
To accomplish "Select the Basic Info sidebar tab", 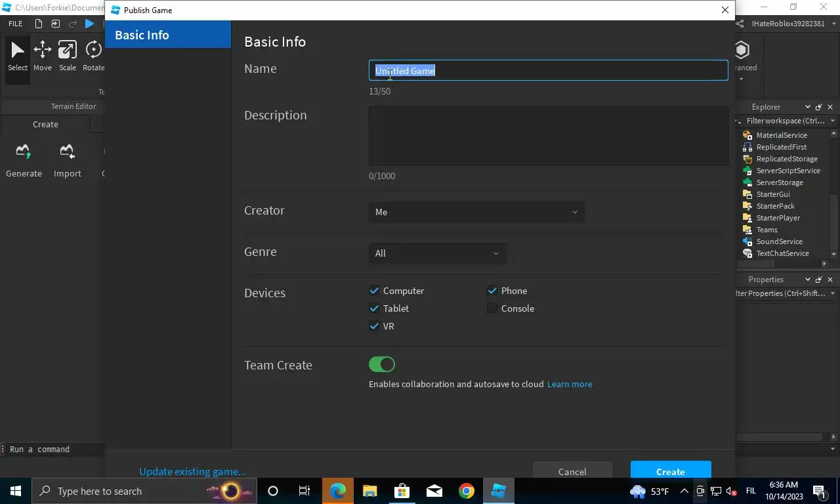I will tap(168, 35).
